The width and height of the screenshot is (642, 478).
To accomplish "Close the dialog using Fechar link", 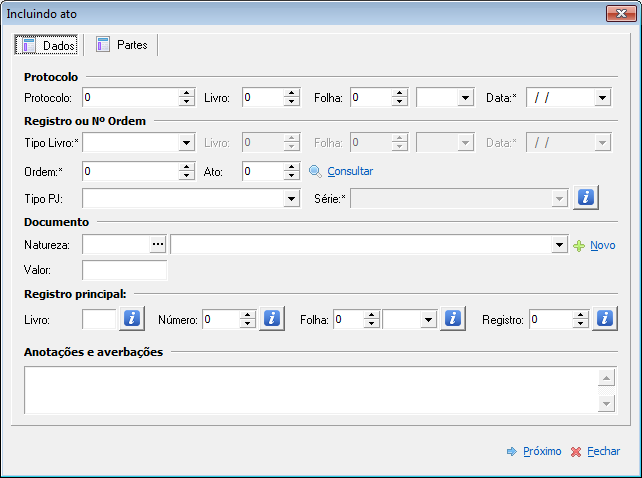I will 595,451.
